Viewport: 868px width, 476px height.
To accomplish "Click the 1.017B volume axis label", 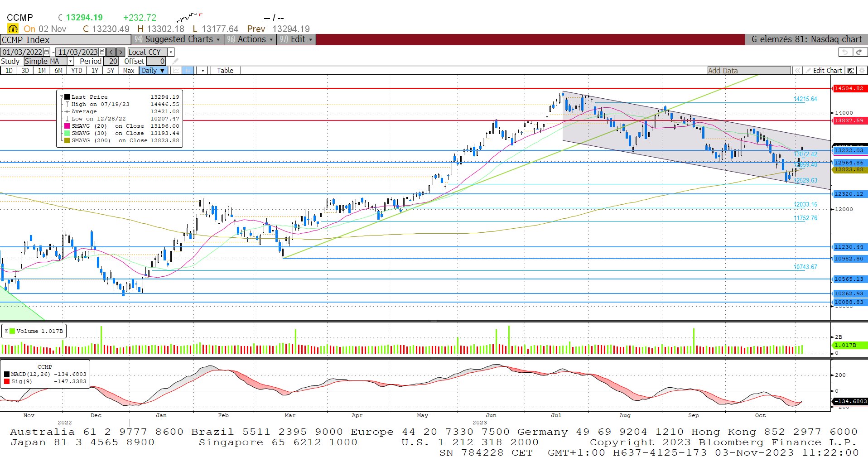I will 849,345.
